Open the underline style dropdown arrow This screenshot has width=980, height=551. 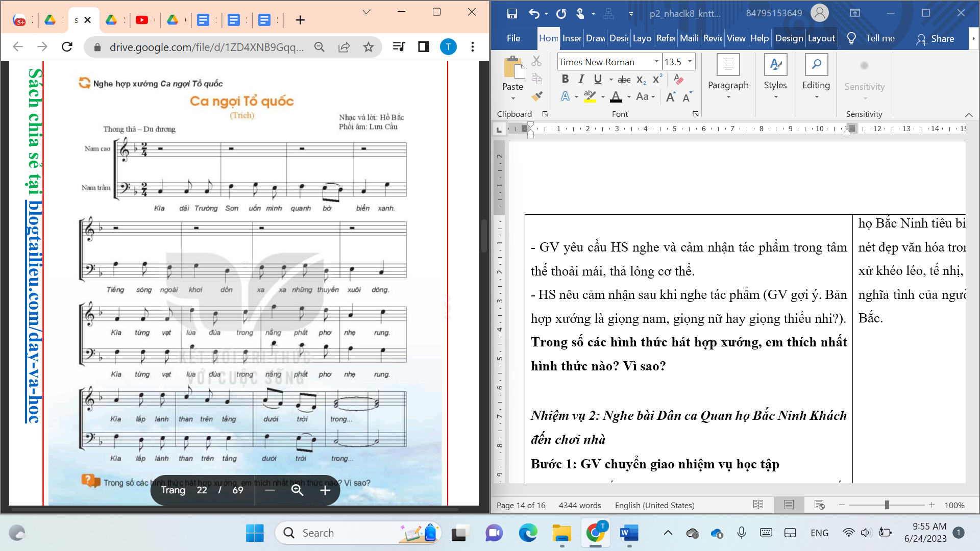pyautogui.click(x=611, y=80)
